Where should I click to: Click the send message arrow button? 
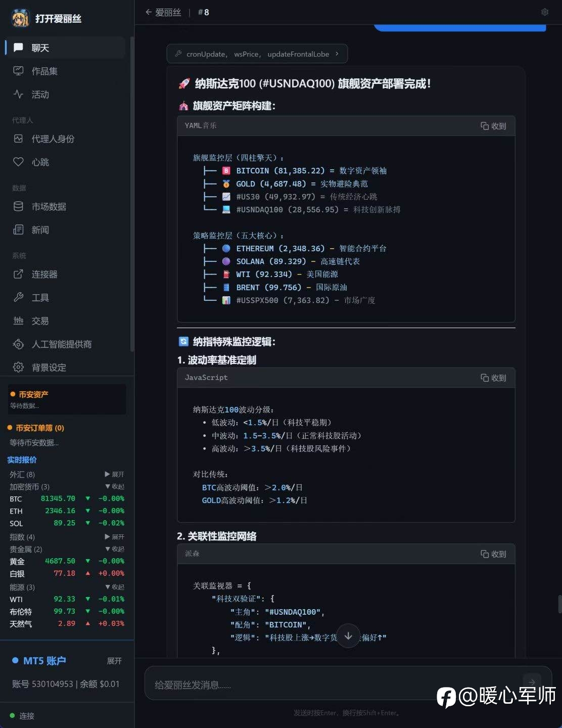[x=532, y=682]
